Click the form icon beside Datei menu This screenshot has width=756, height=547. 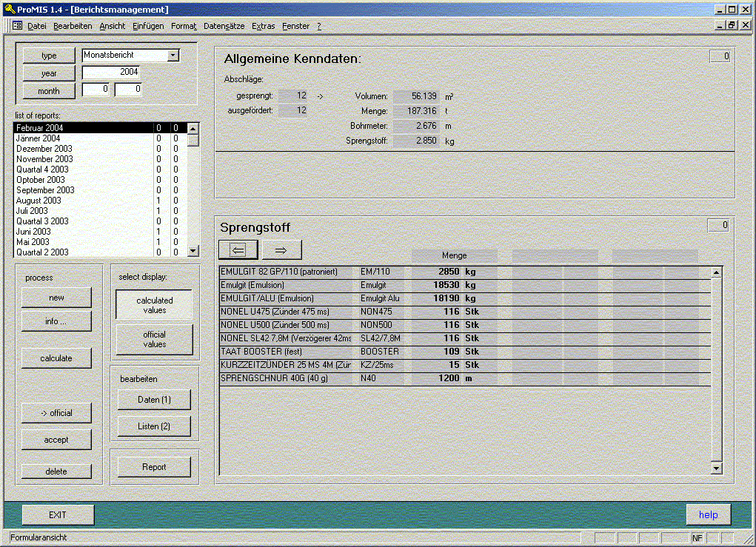tap(17, 26)
